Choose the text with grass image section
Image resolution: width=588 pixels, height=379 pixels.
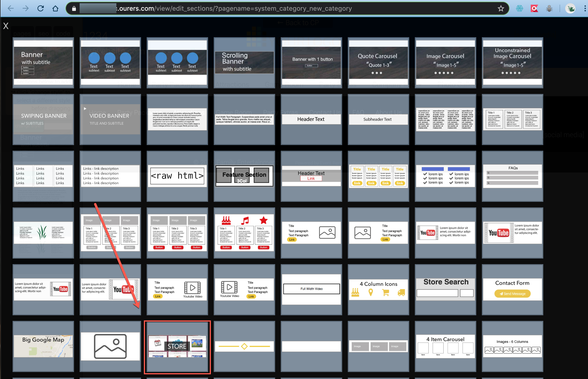43,233
